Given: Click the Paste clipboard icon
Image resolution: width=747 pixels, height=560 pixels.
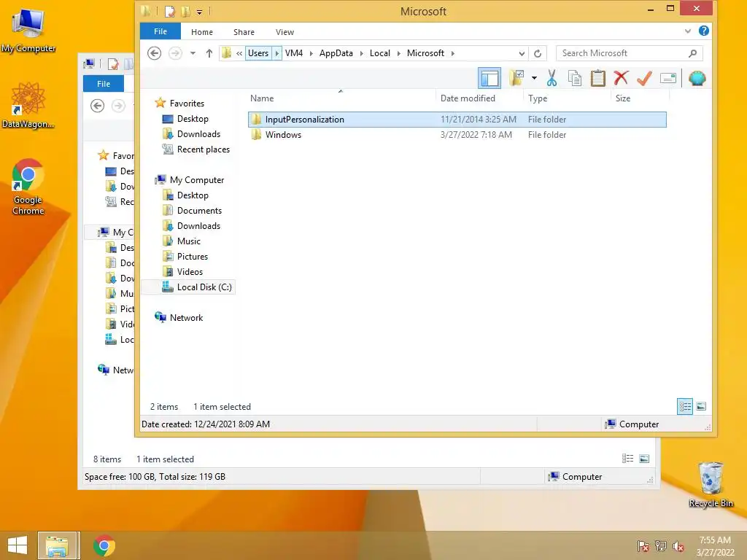Looking at the screenshot, I should (x=597, y=78).
